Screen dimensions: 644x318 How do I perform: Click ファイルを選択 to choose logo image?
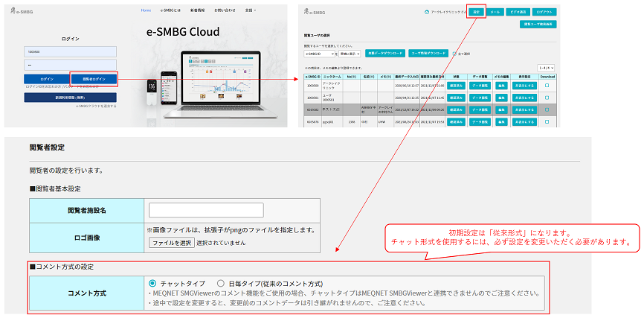point(171,243)
